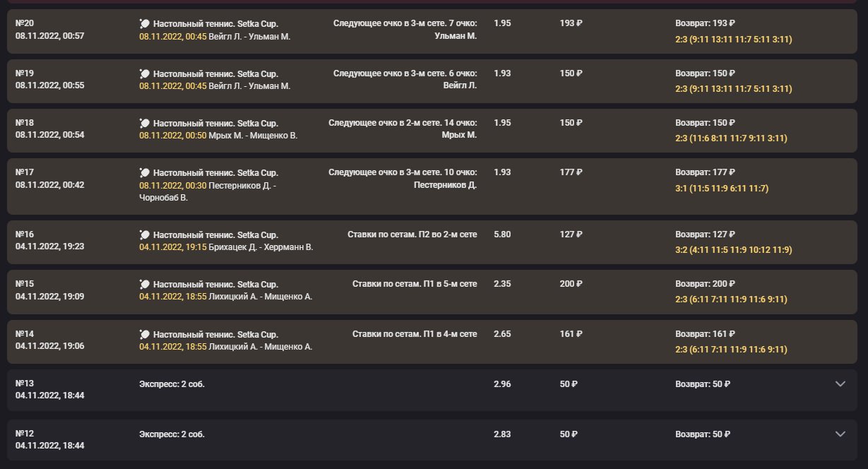The image size is (868, 469).
Task: Click table tennis icon in bet №16
Action: (x=145, y=235)
